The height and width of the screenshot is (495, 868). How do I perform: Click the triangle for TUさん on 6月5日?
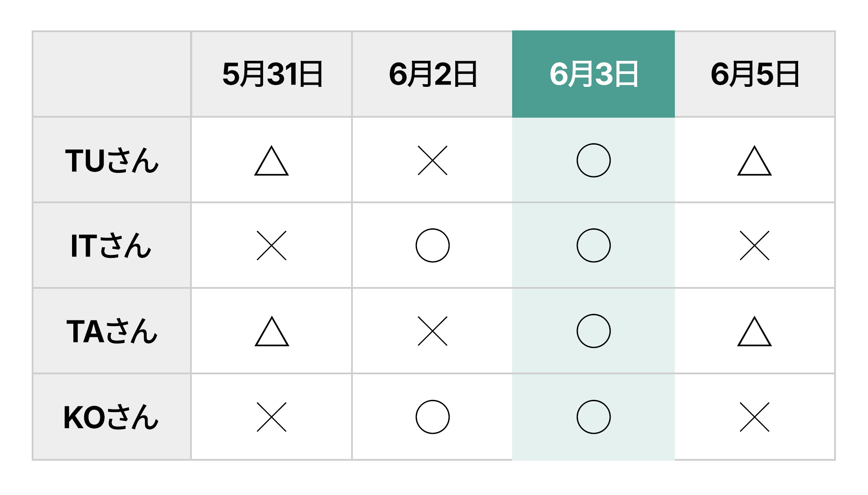(x=754, y=162)
